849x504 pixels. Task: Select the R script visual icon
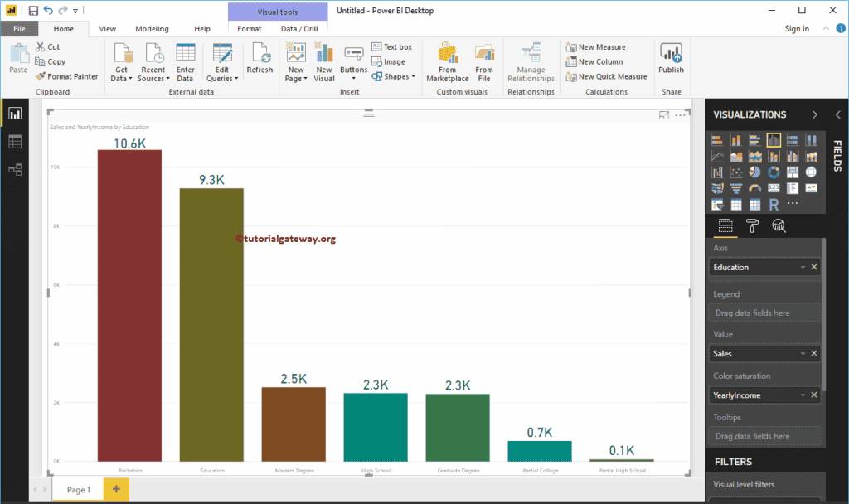tap(774, 204)
